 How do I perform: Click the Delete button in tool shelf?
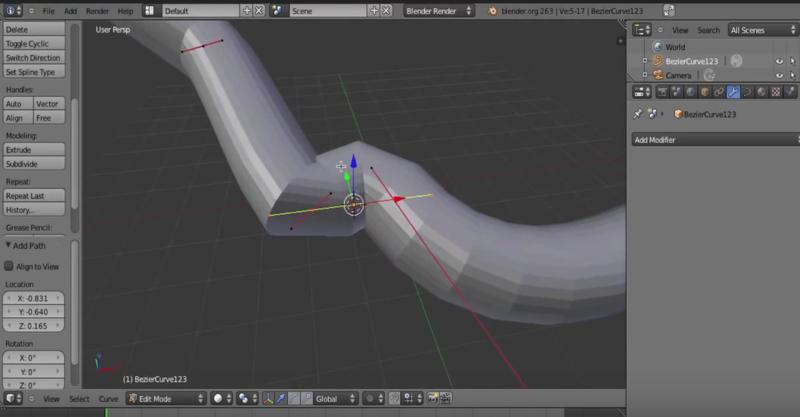pyautogui.click(x=34, y=29)
